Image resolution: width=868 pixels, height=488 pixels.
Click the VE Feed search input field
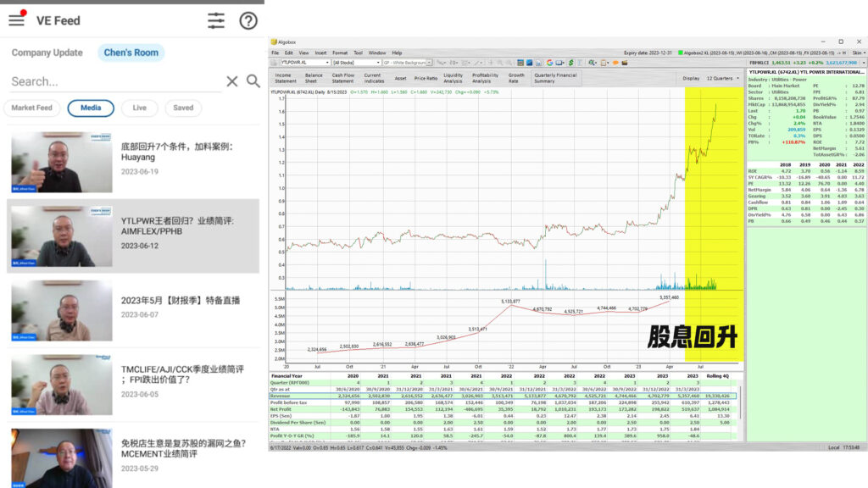[x=116, y=82]
